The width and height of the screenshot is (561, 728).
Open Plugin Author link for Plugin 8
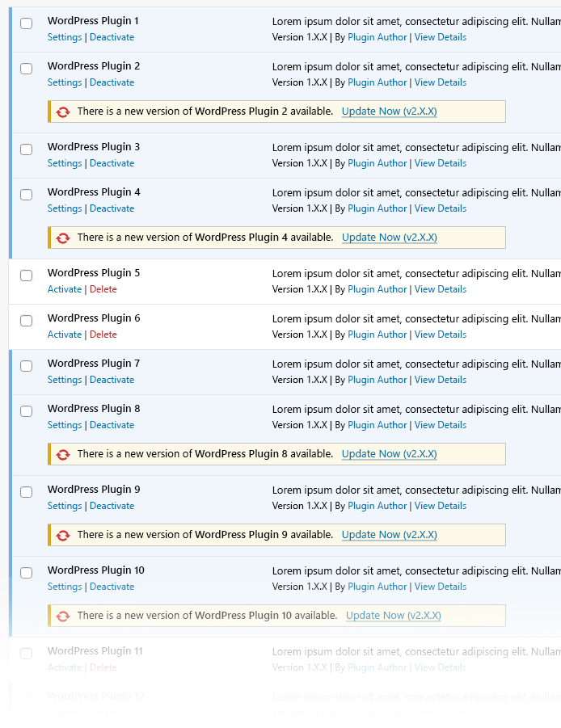[377, 425]
